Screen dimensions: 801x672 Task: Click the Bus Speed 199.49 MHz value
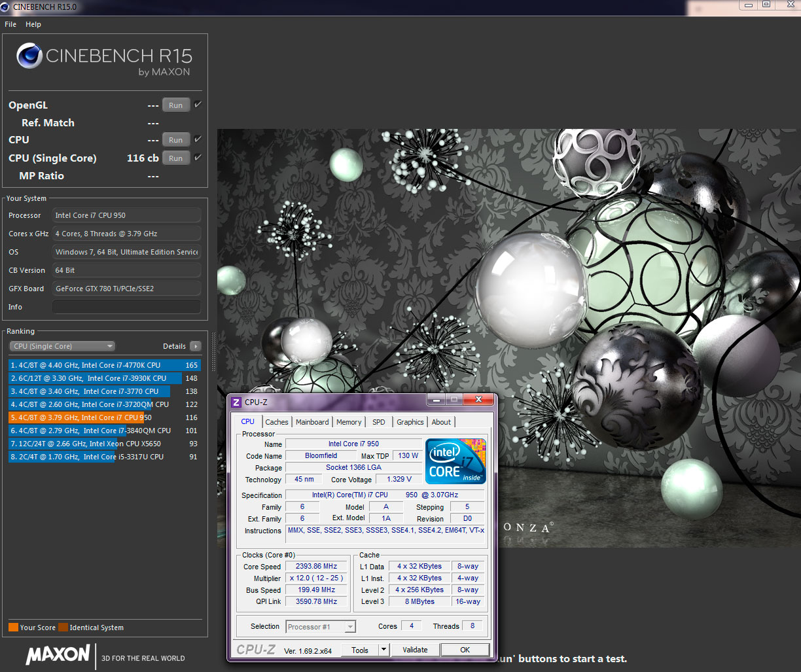tap(316, 590)
